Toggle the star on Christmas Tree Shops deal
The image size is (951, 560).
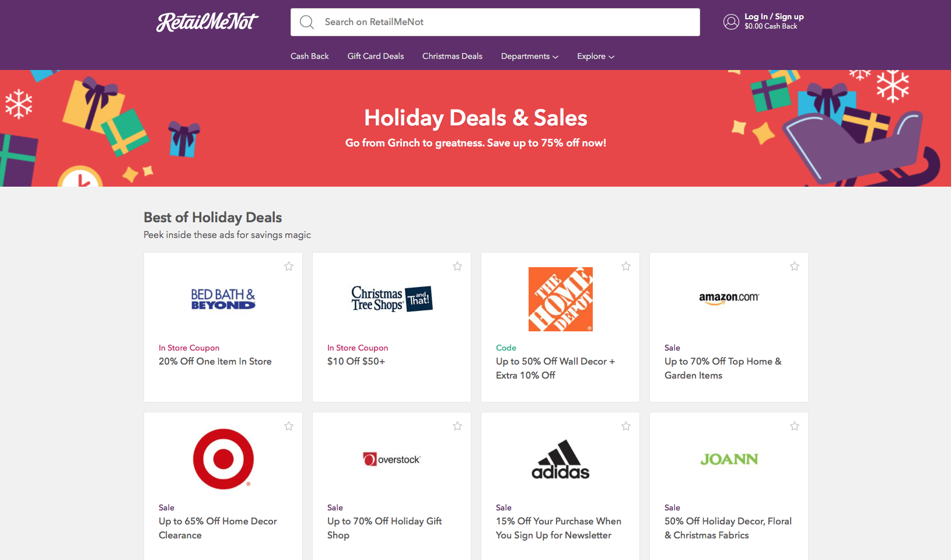pyautogui.click(x=457, y=267)
